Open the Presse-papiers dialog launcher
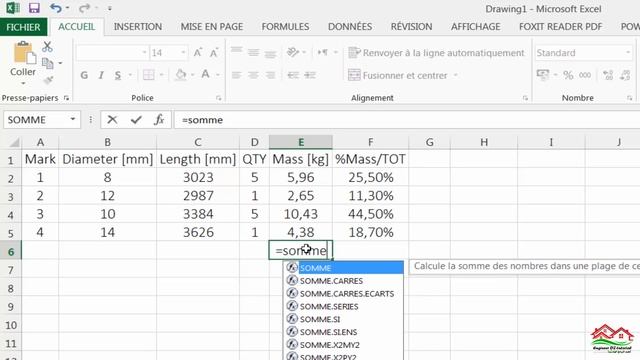This screenshot has width=640, height=360. pyautogui.click(x=66, y=98)
